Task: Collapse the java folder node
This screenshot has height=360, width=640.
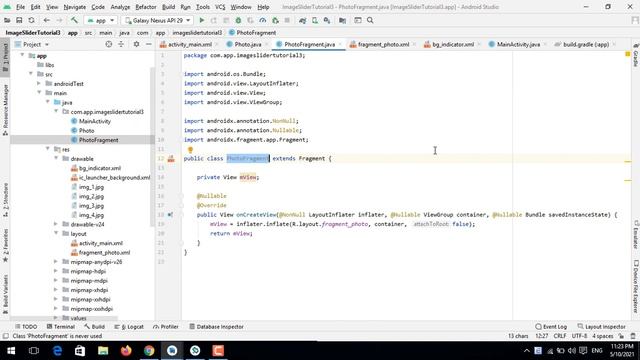Action: click(x=48, y=102)
